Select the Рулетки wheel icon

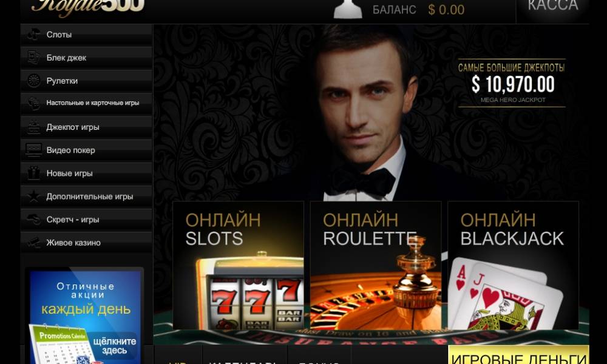(x=33, y=81)
